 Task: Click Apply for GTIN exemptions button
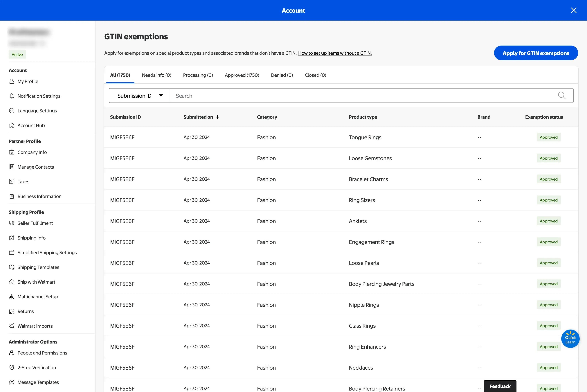click(536, 53)
